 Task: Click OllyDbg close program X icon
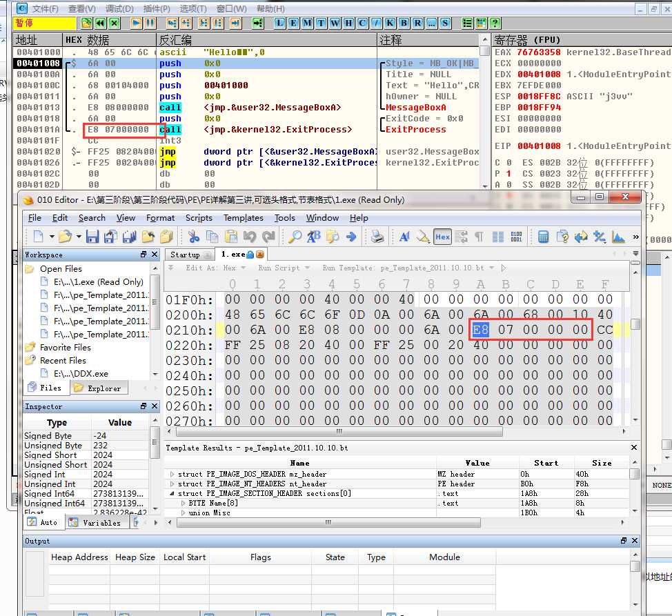[115, 23]
